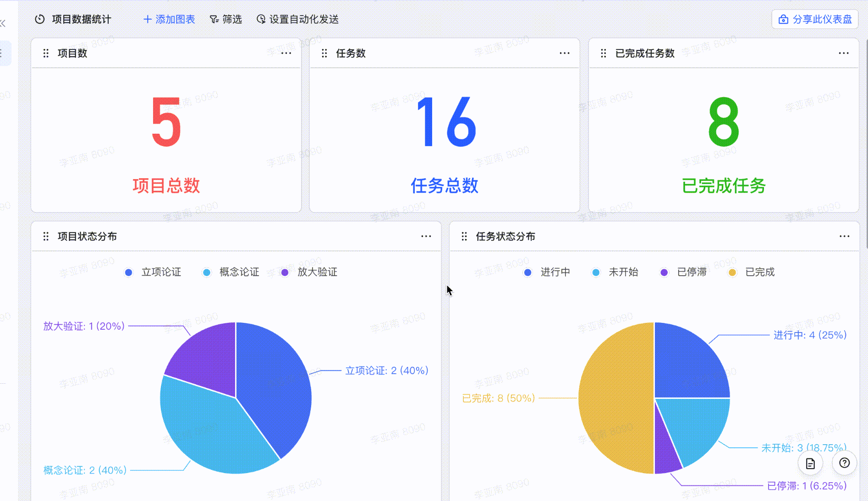
Task: Toggle 已完成 legend entry in task chart
Action: click(x=752, y=272)
